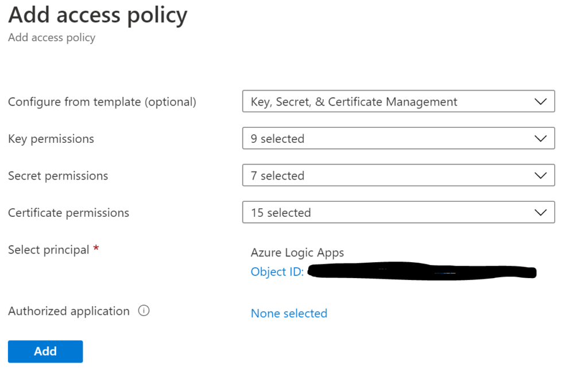
Task: Click the Configure from template (optional) label
Action: click(102, 102)
